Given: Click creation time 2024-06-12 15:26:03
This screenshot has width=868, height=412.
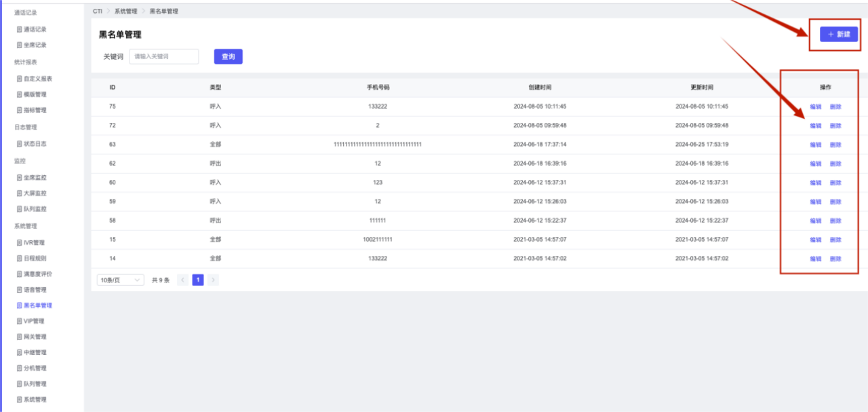Looking at the screenshot, I should point(540,202).
